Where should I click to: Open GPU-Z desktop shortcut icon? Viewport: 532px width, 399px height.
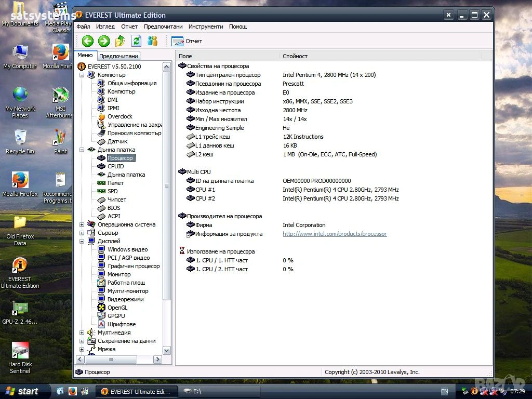pyautogui.click(x=20, y=309)
